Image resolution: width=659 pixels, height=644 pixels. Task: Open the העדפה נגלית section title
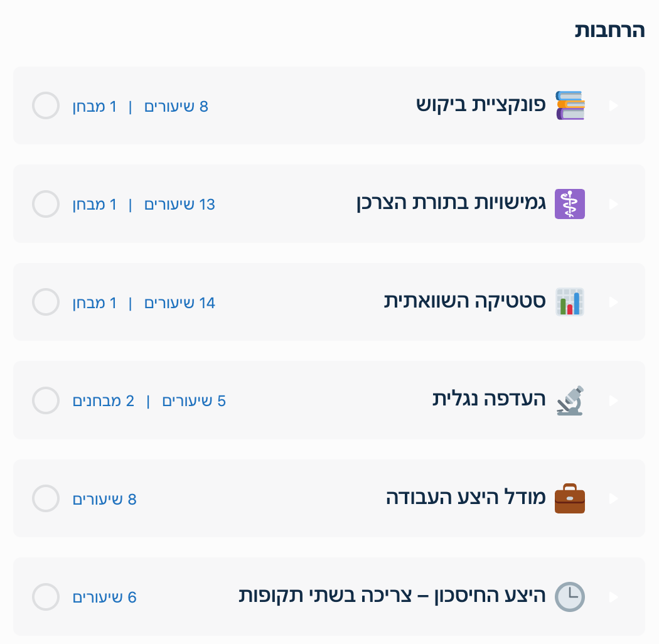[489, 400]
